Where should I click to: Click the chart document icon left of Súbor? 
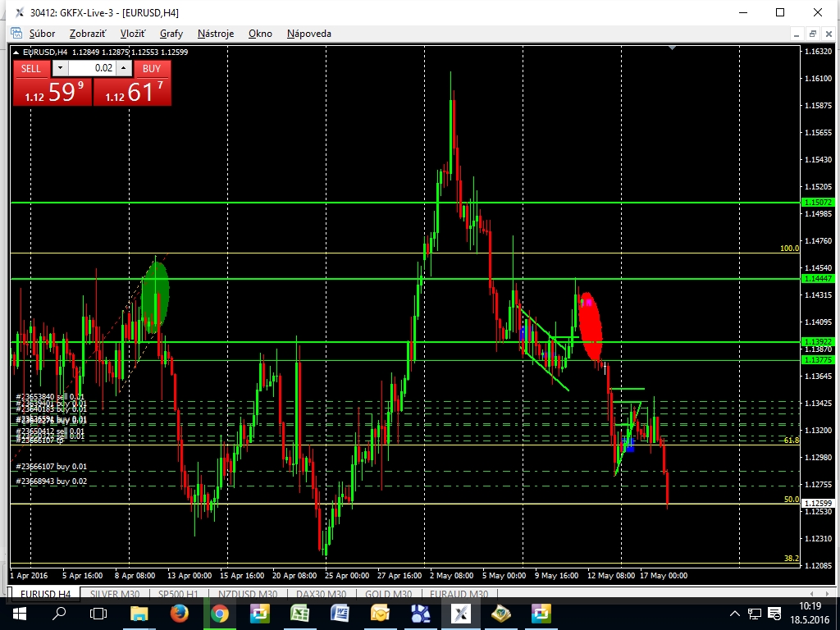point(16,34)
